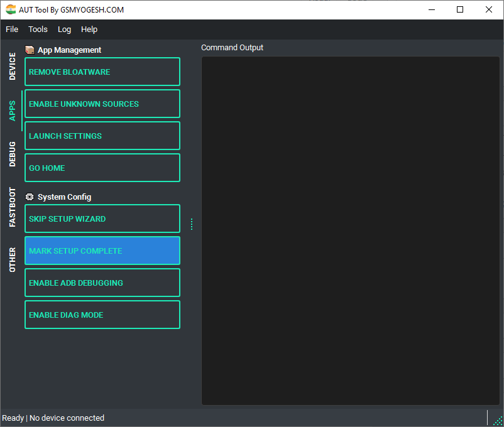Click the App Management package icon
Screen dimensions: 504x427
pos(30,50)
